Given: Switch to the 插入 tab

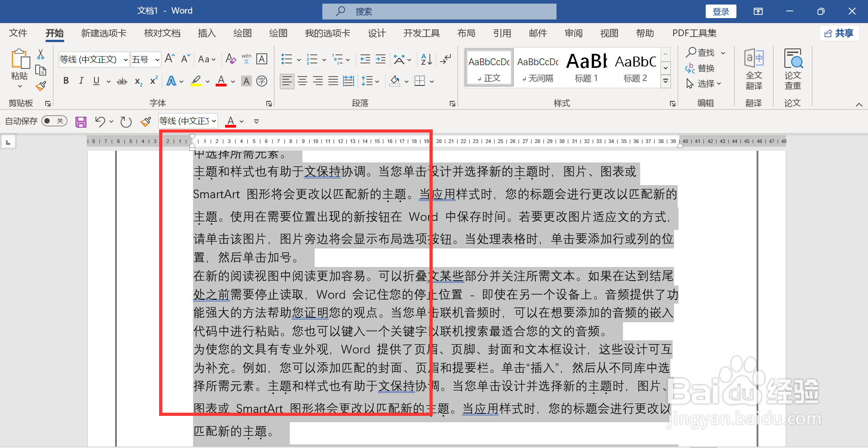Looking at the screenshot, I should point(207,33).
